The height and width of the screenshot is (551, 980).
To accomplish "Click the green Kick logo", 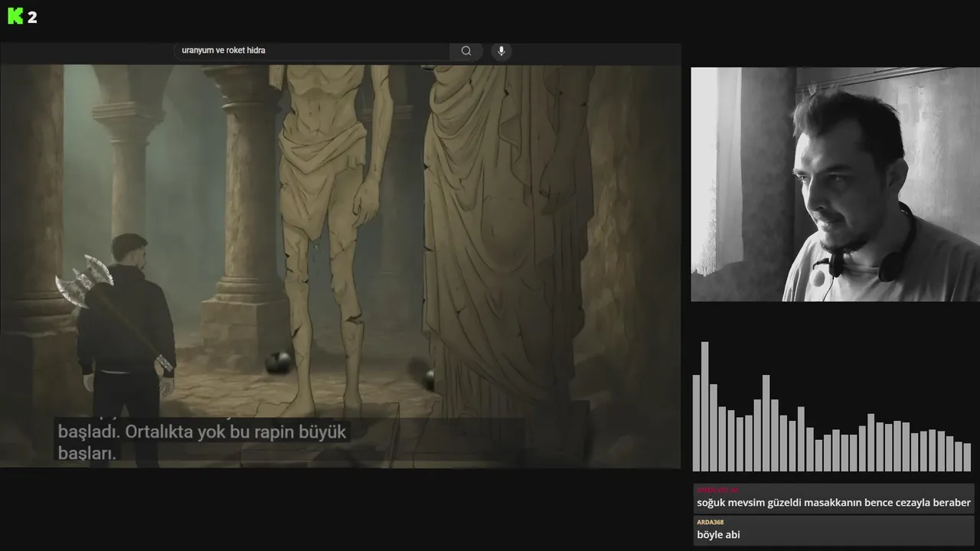I will point(15,17).
